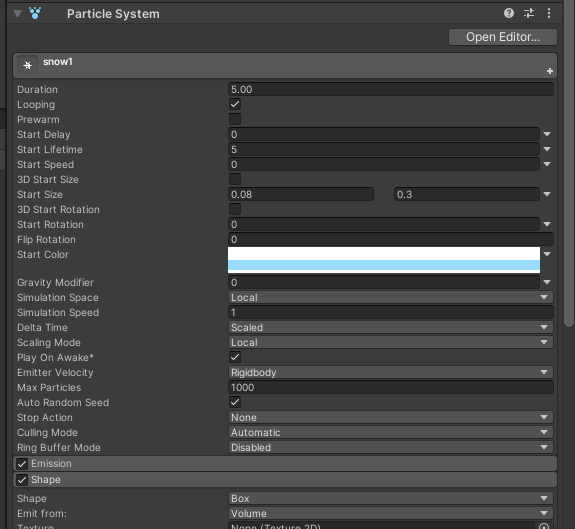The image size is (575, 529).
Task: Collapse the Particle System component foldout
Action: [x=17, y=14]
